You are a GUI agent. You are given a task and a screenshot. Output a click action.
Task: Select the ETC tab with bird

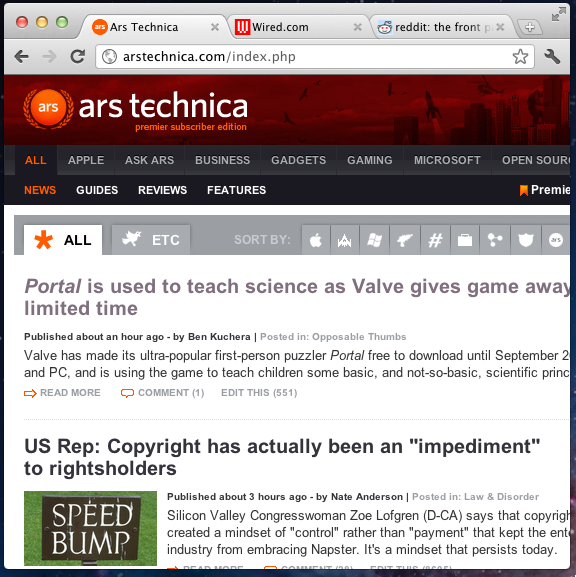tap(151, 240)
